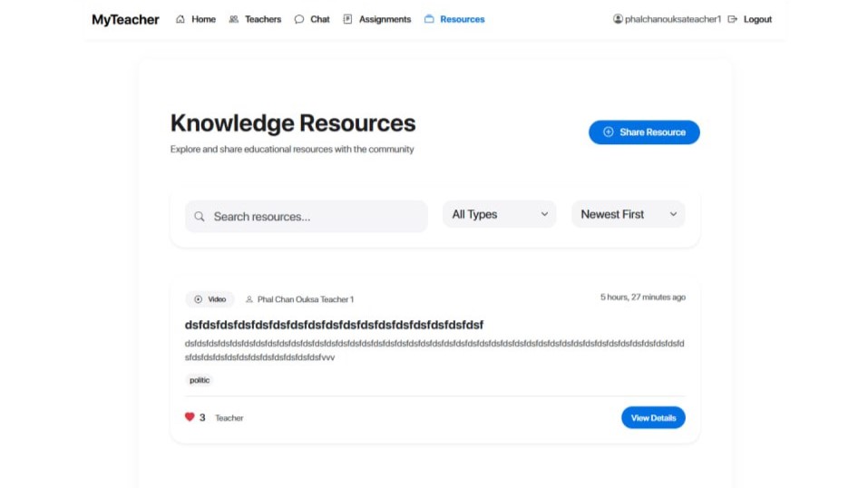868x488 pixels.
Task: Click the Assignments clipboard icon
Action: pyautogui.click(x=347, y=19)
